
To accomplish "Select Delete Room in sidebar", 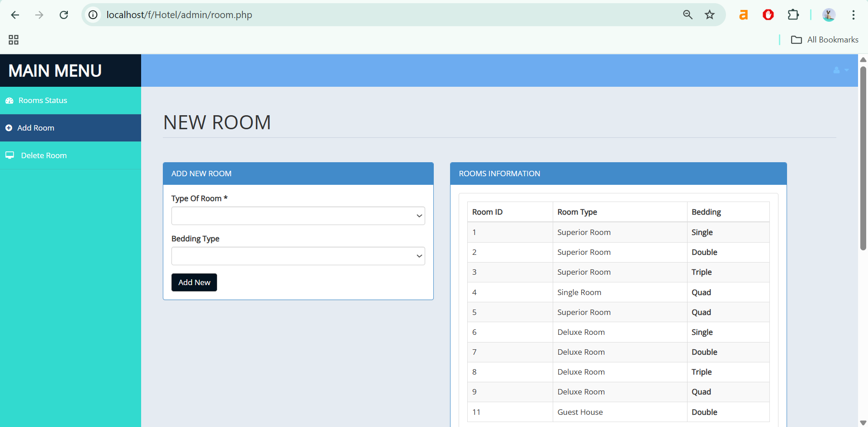I will pos(43,155).
